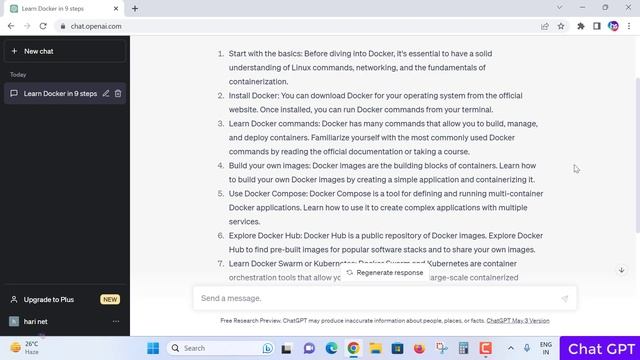The height and width of the screenshot is (360, 640).
Task: Open Bing chat icon in taskbar search
Action: pos(268,348)
